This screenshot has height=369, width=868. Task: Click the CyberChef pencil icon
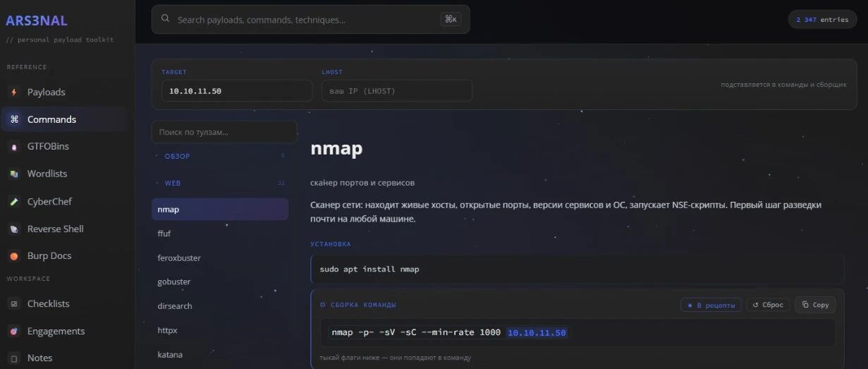click(x=14, y=202)
